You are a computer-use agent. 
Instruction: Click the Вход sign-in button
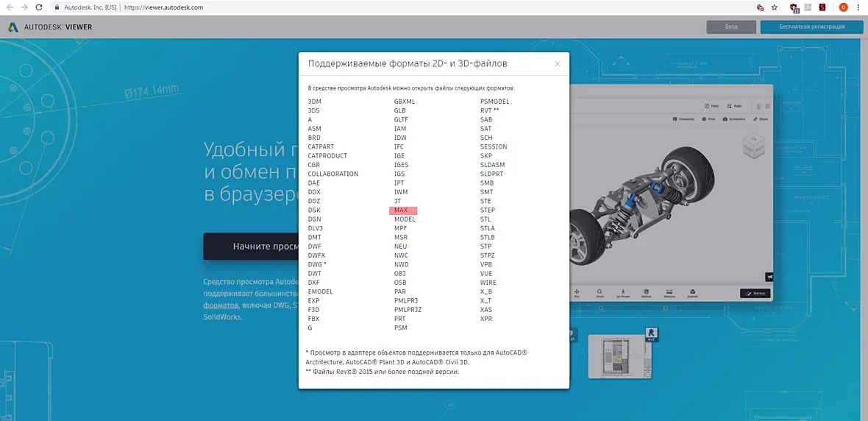click(731, 27)
